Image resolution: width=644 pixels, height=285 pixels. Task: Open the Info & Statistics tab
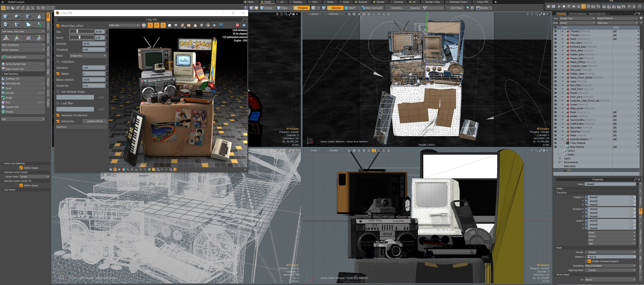pyautogui.click(x=578, y=14)
